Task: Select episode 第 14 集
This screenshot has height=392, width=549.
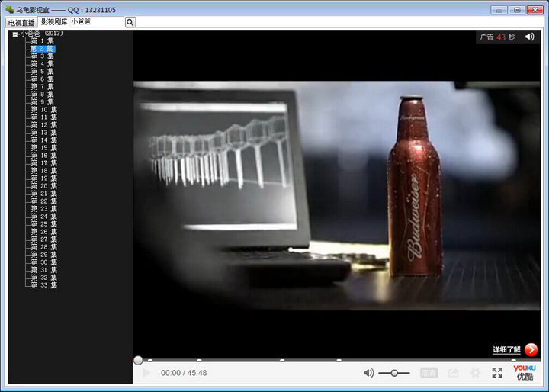Action: (x=43, y=140)
